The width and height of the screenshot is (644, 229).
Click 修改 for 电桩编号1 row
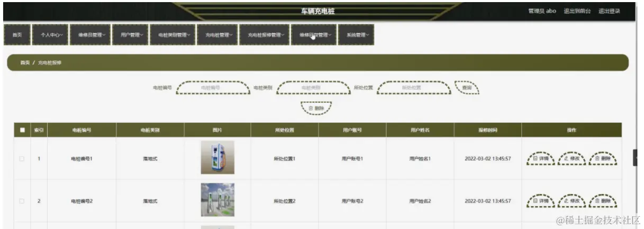pyautogui.click(x=572, y=158)
